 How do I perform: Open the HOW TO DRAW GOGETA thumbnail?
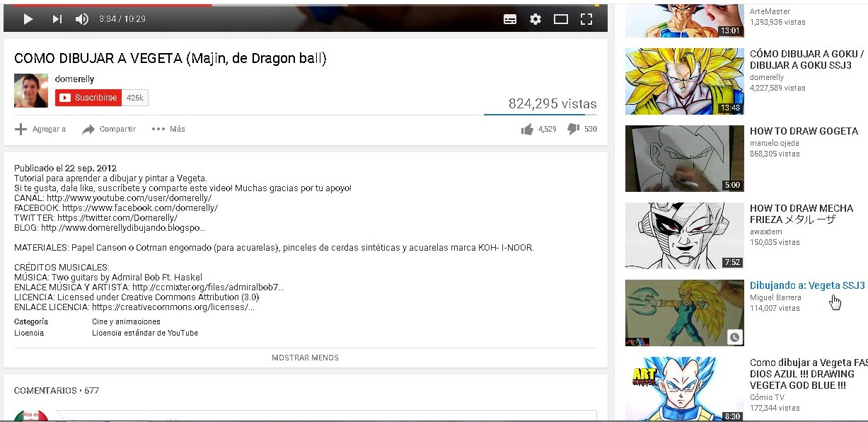click(685, 159)
